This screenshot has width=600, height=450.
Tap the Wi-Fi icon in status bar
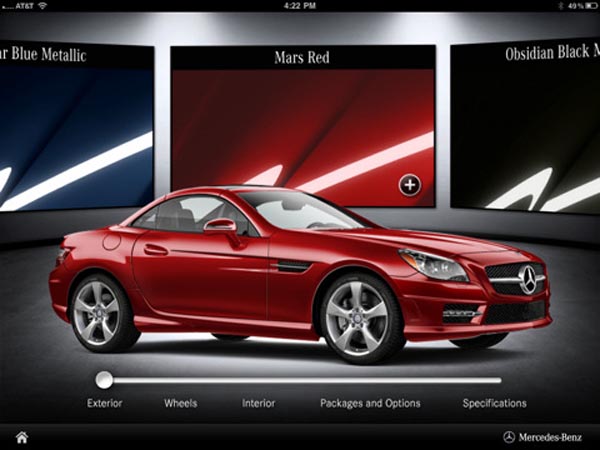pos(43,6)
